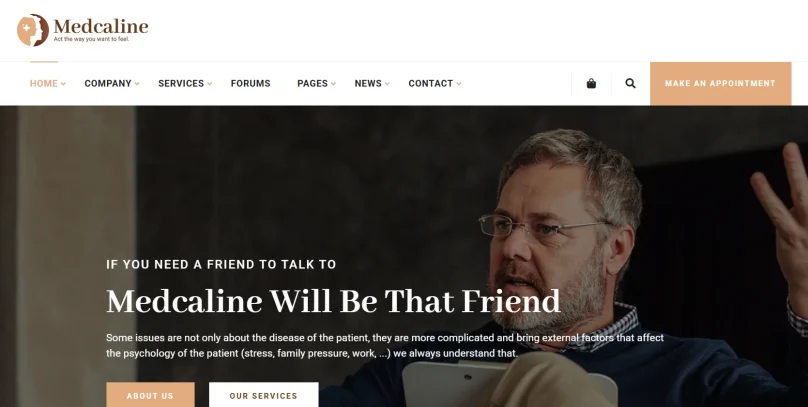Click the Medcaline head logo icon

tap(33, 30)
